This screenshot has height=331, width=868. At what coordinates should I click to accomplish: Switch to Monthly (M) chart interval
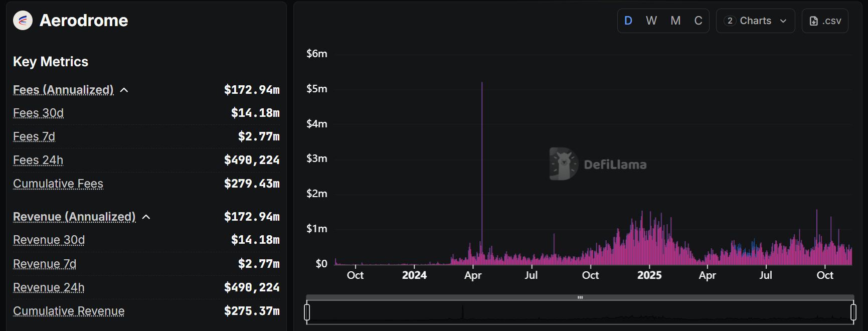pyautogui.click(x=675, y=21)
